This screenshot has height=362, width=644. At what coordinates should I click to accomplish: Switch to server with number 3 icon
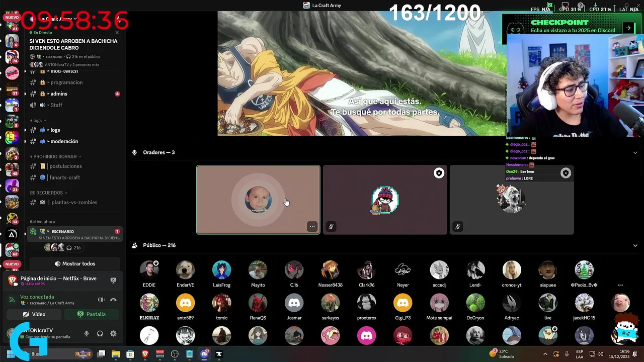(x=12, y=137)
